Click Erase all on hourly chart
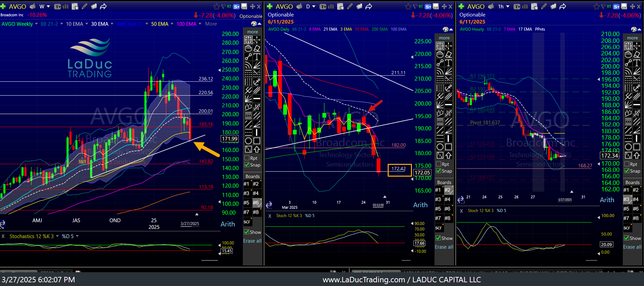This screenshot has width=644, height=286. click(x=632, y=247)
